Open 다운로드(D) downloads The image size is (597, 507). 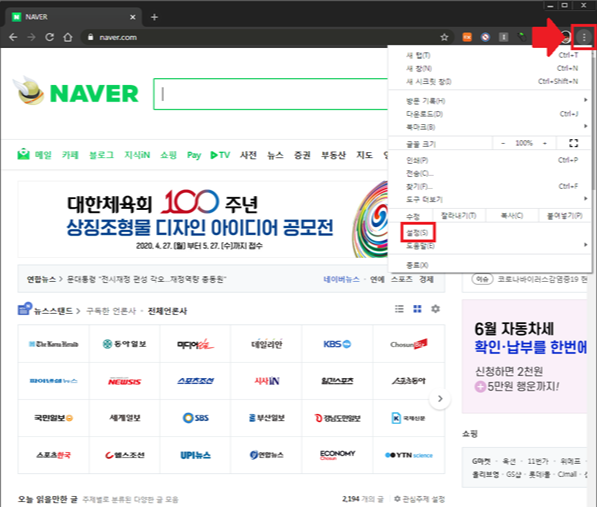[x=490, y=114]
